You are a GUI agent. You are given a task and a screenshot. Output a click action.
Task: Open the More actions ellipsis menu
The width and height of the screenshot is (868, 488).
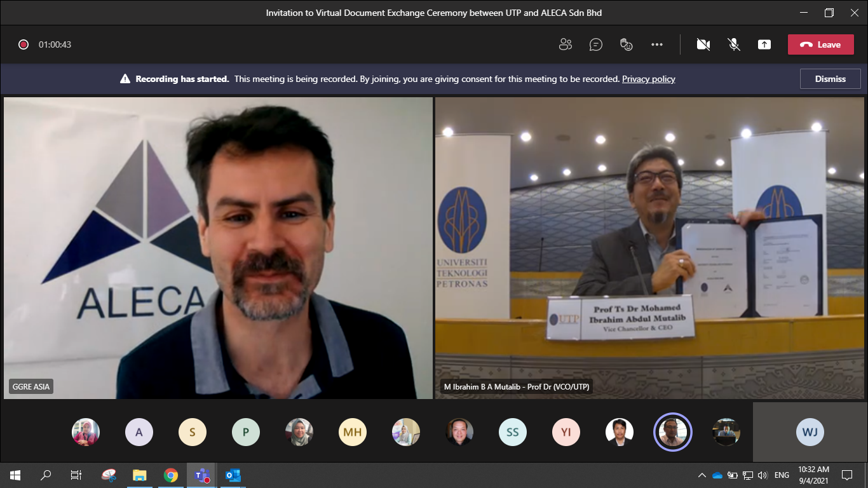(x=657, y=44)
